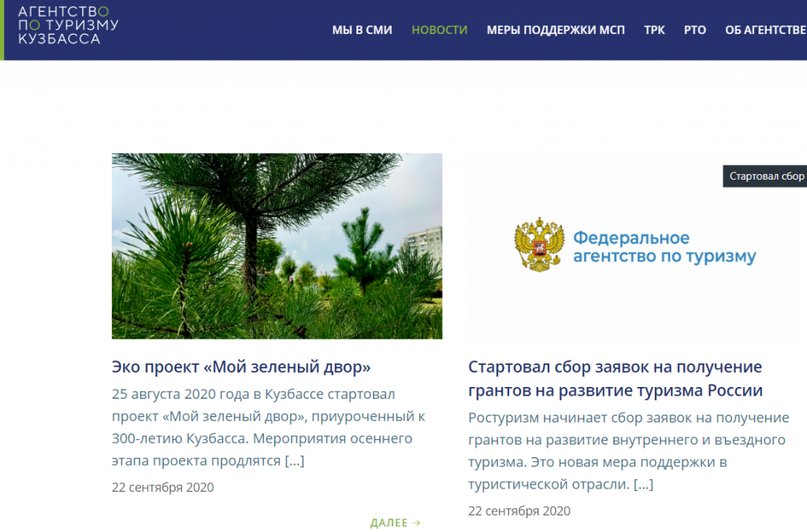Viewport: 807px width, 532px height.
Task: Click the excerpt starting Ростуризм начинает сбор
Action: click(628, 451)
